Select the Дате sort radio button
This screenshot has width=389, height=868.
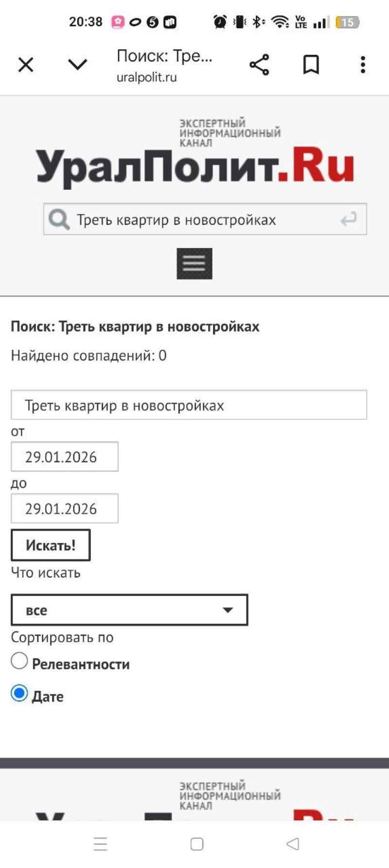(x=19, y=693)
